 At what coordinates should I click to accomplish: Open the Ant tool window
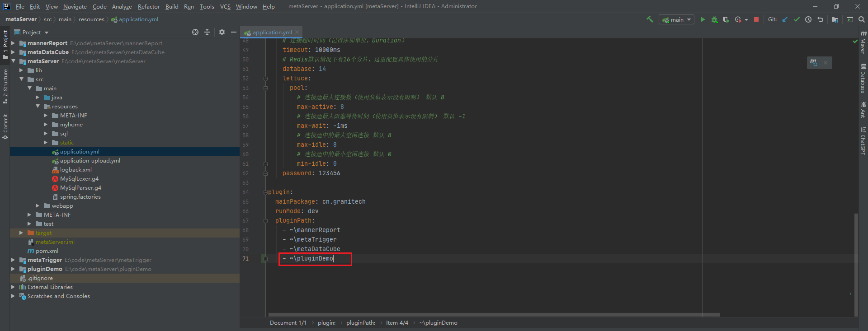863,110
